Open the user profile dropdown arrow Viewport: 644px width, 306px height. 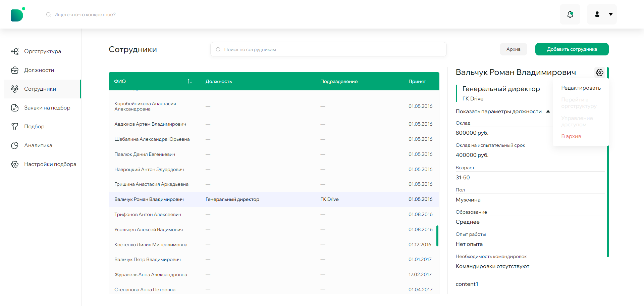click(x=611, y=14)
